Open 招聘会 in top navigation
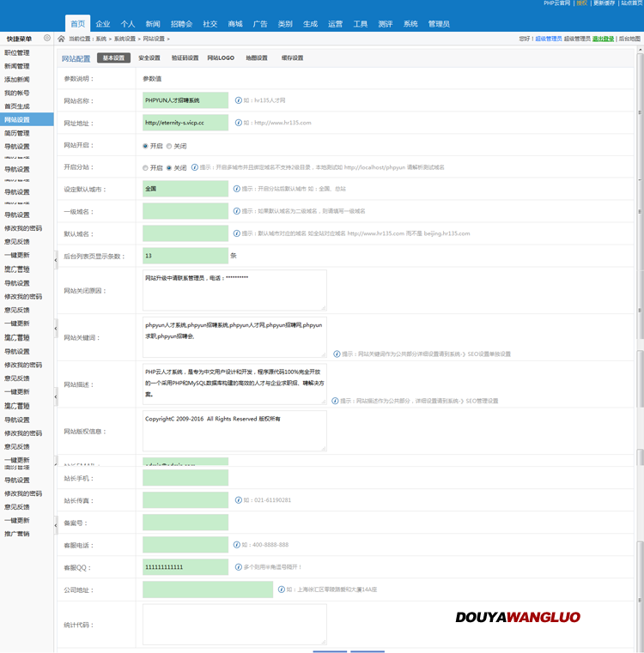644x653 pixels. 182,24
